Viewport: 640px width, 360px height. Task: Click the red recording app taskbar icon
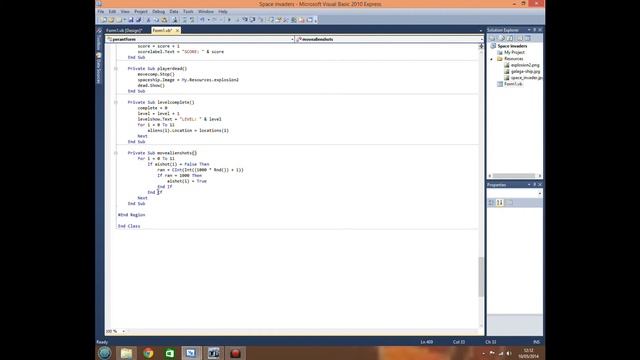(235, 353)
